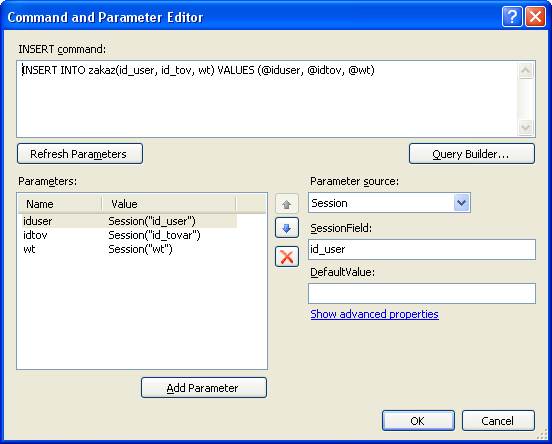Click the Value column header
Image resolution: width=552 pixels, height=444 pixels.
pyautogui.click(x=169, y=204)
